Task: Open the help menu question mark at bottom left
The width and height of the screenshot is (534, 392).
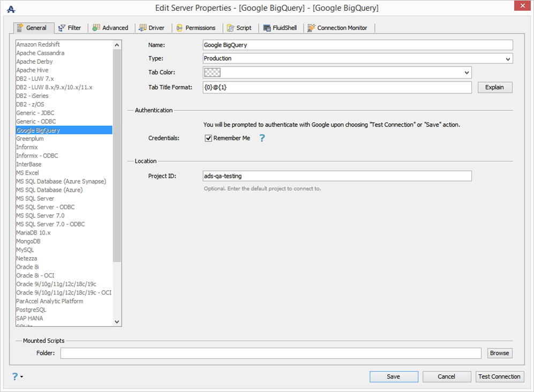Action: tap(14, 376)
